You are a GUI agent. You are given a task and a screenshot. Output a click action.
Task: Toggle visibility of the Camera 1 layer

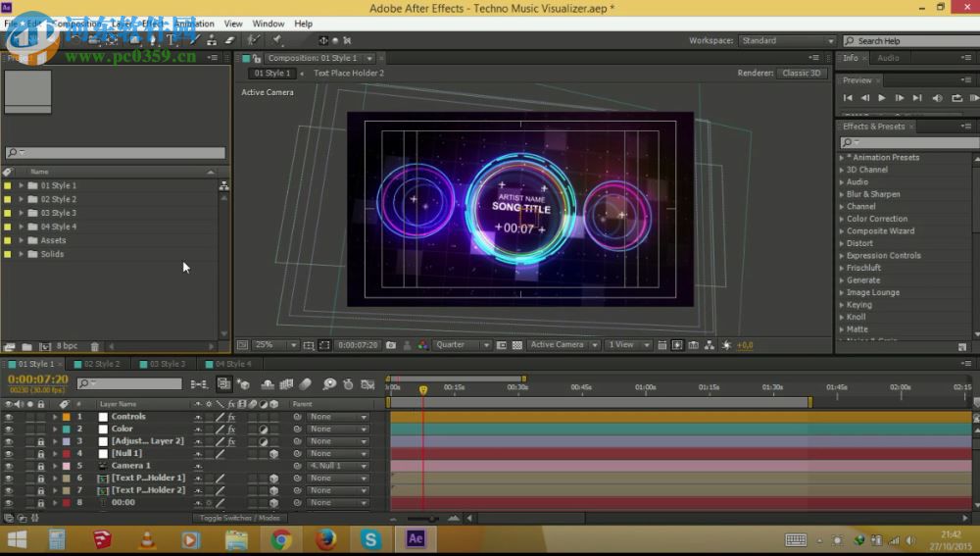[9, 466]
